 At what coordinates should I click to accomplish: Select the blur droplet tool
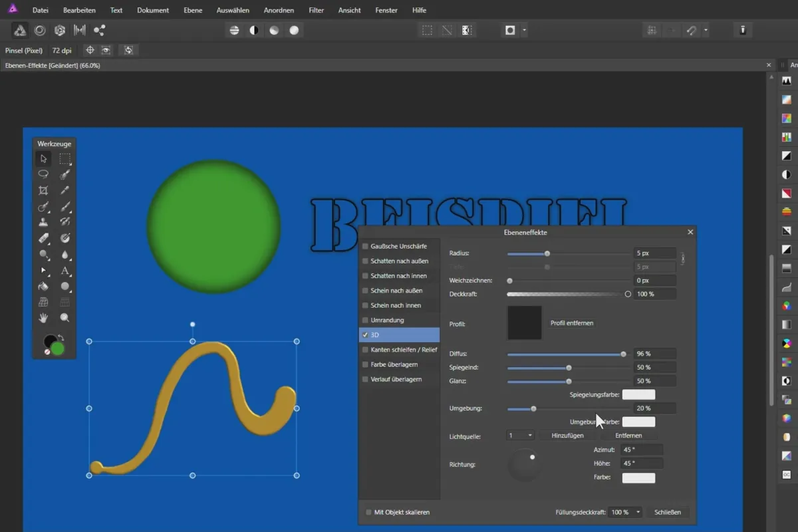click(65, 254)
